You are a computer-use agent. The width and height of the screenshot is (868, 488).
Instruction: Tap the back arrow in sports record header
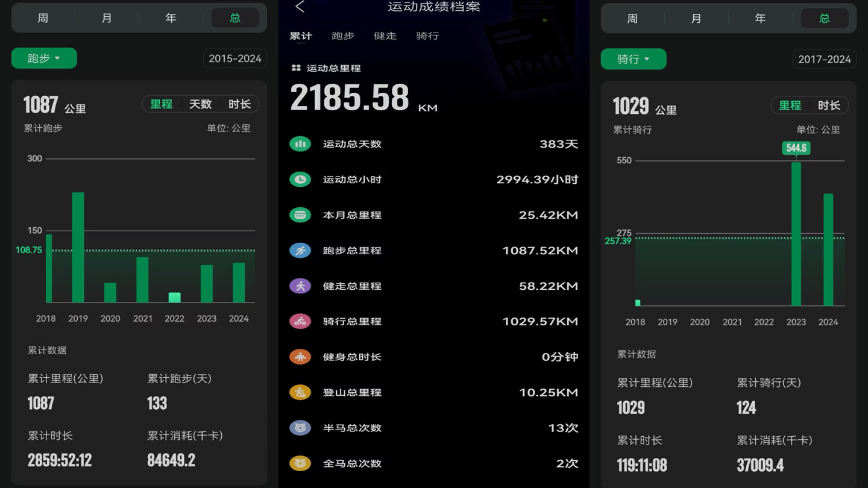point(300,7)
